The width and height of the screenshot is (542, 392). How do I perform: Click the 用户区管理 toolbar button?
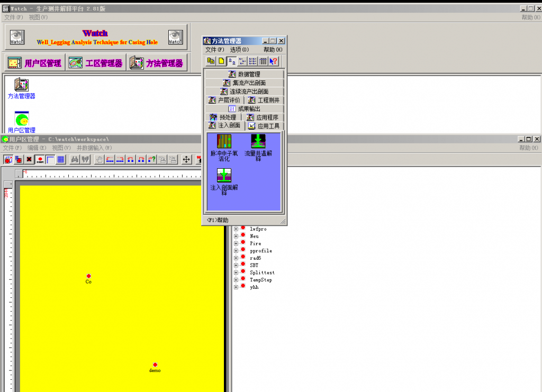coord(34,63)
